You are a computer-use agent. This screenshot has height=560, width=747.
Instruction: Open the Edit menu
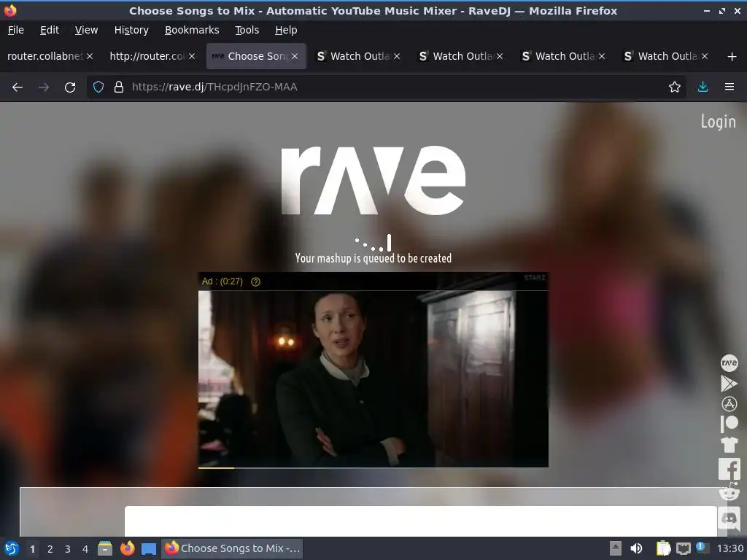[x=50, y=30]
